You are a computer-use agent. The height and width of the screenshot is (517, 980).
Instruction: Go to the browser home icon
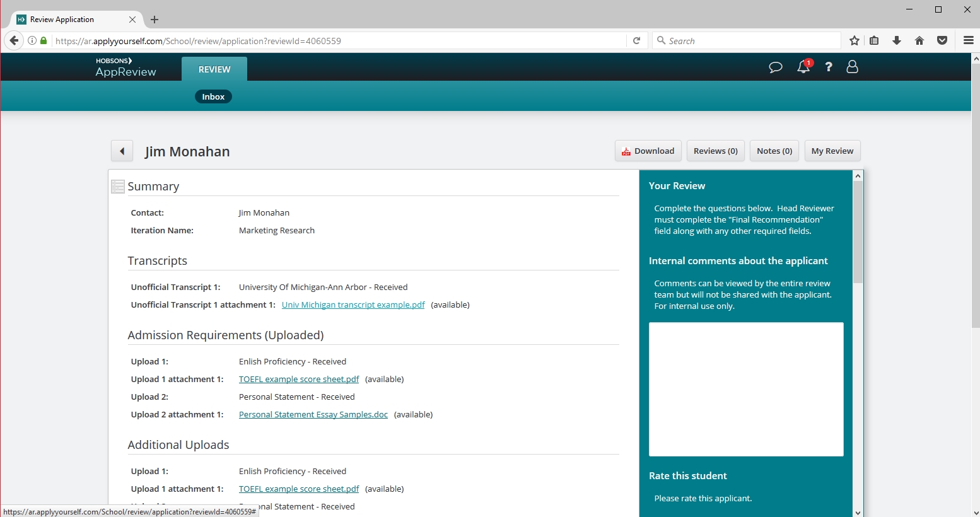pos(919,41)
